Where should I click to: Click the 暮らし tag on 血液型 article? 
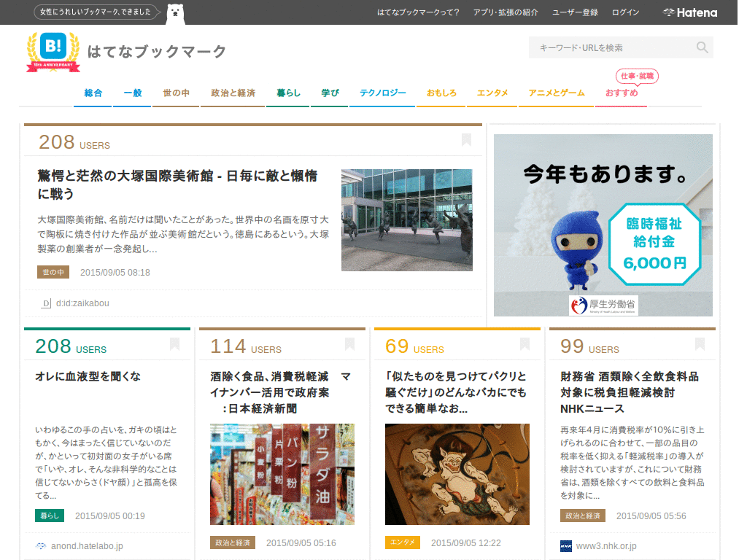point(49,516)
